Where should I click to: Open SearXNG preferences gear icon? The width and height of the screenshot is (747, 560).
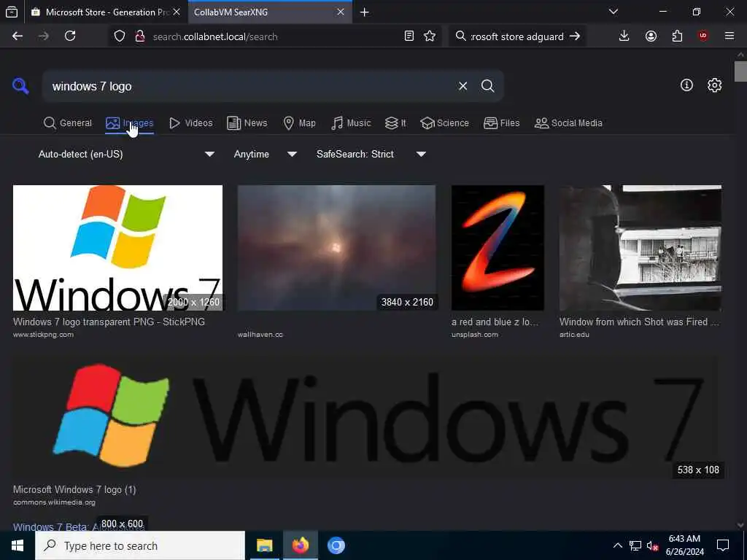[714, 85]
